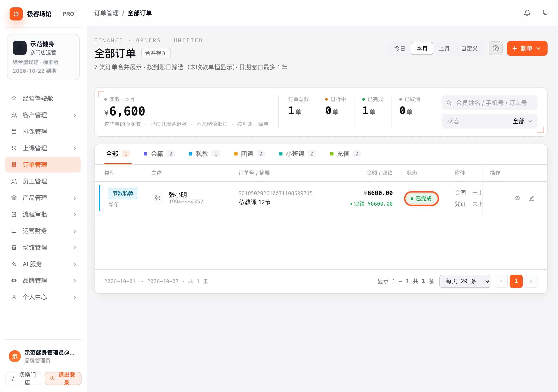Click the 退出登录 button
Screen dimensions: 558x392
[x=63, y=378]
